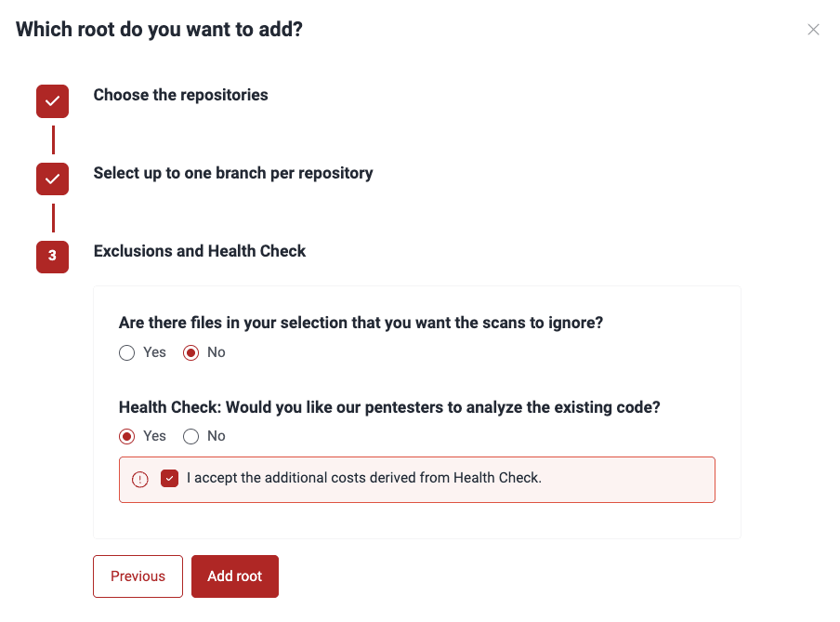Click the step 3 number badge
840x622 pixels.
coord(52,257)
